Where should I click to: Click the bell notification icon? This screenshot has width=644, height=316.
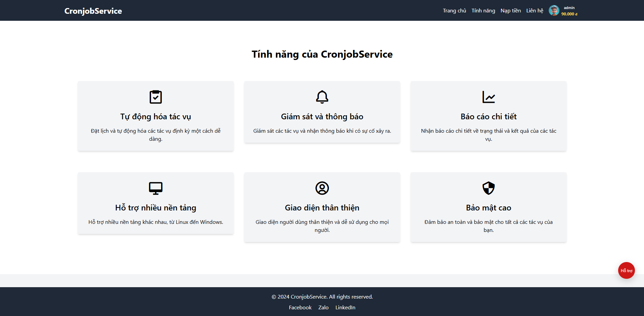[x=322, y=97]
